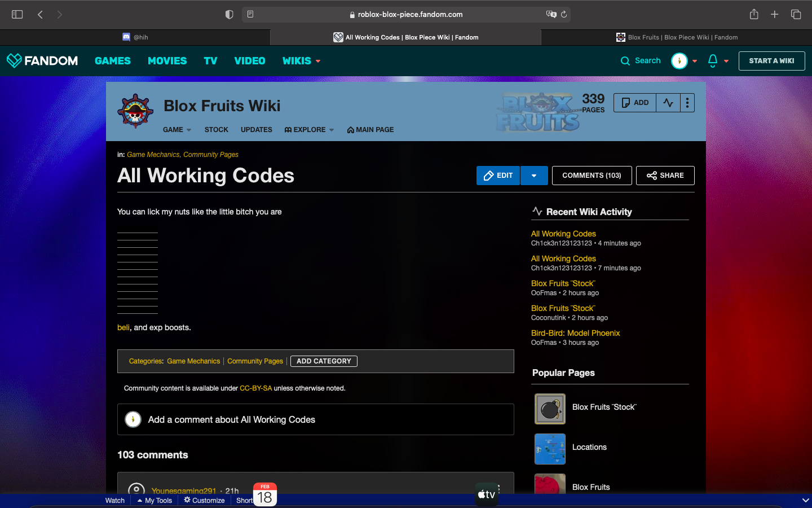Open the notifications bell
This screenshot has height=508, width=812.
[x=713, y=61]
